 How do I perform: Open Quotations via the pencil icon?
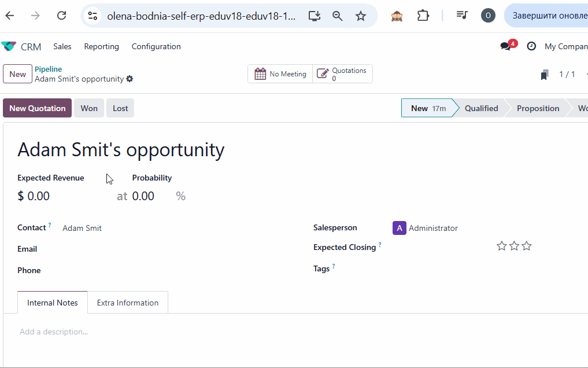coord(323,74)
